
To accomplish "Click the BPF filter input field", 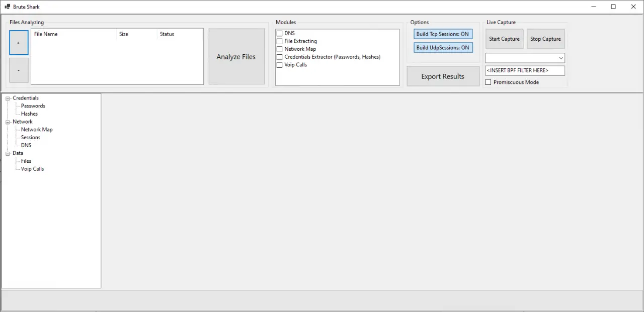I will click(525, 71).
